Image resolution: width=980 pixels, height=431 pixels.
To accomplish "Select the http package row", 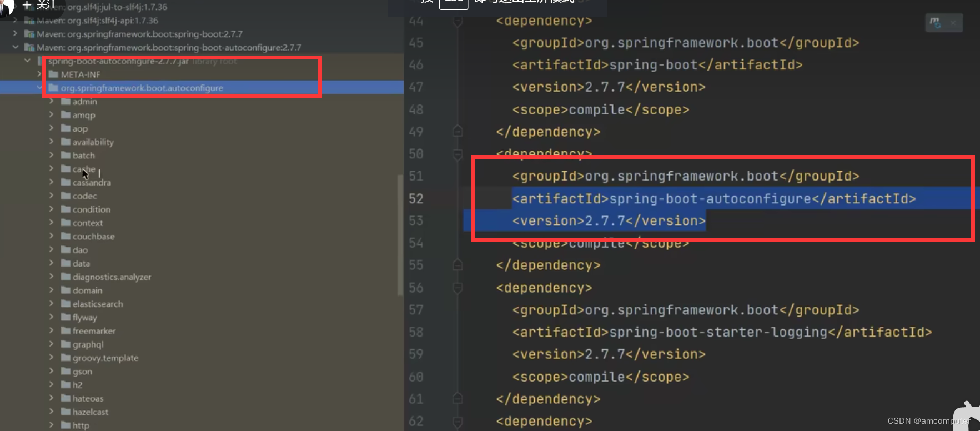I will pos(202,425).
